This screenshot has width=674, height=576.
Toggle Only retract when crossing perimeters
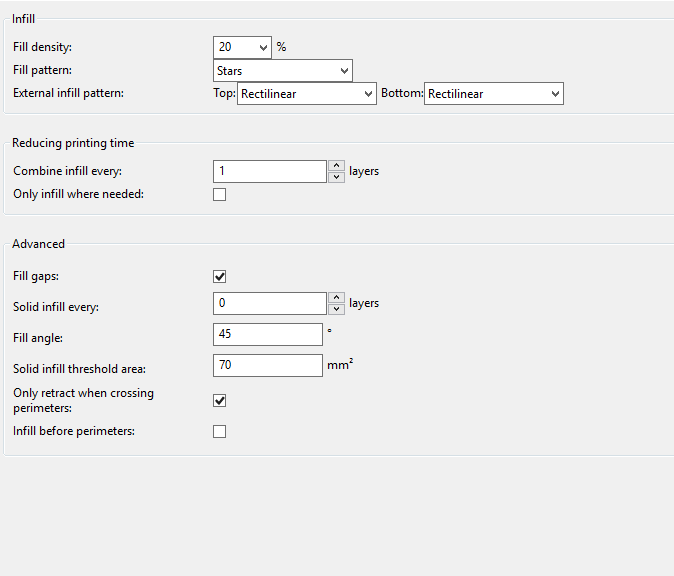[219, 401]
